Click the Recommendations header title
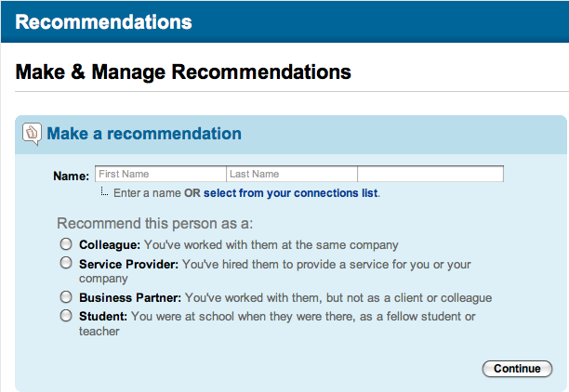 coord(104,22)
